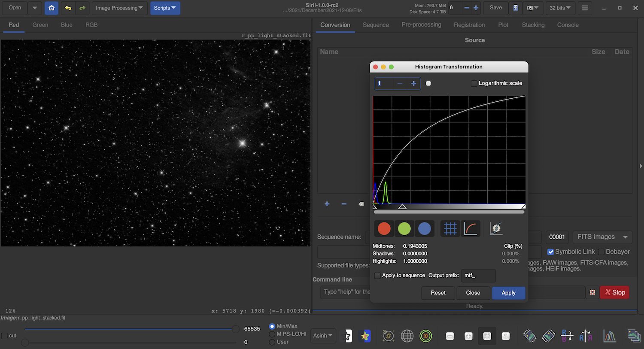Click the histogram tool icon in bottom toolbar
The height and width of the screenshot is (349, 644).
[610, 336]
